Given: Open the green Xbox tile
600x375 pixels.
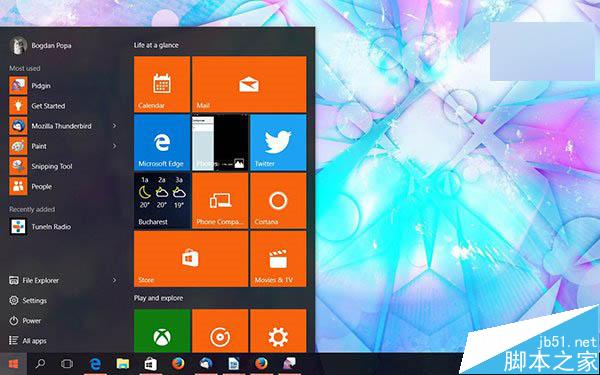Looking at the screenshot, I should (162, 331).
